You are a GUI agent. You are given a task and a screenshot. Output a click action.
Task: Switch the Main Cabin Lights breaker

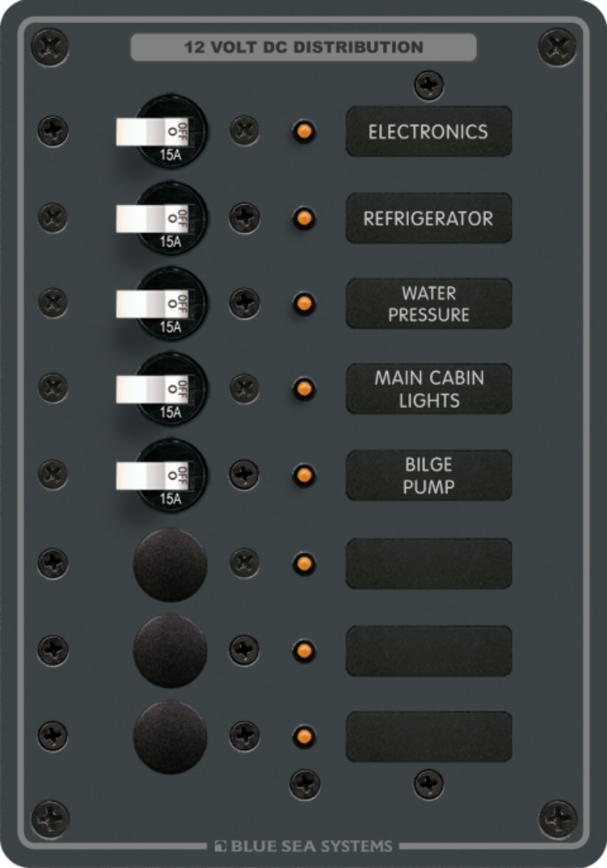click(151, 389)
